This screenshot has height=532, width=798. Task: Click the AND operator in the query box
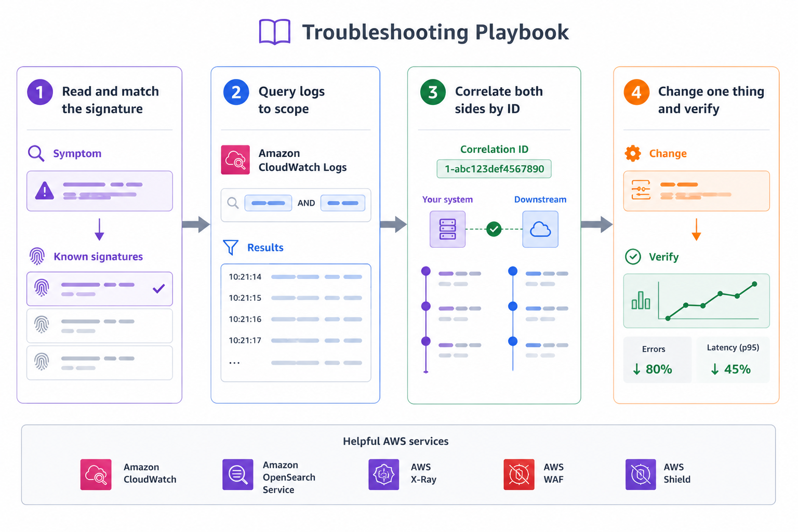pos(307,203)
